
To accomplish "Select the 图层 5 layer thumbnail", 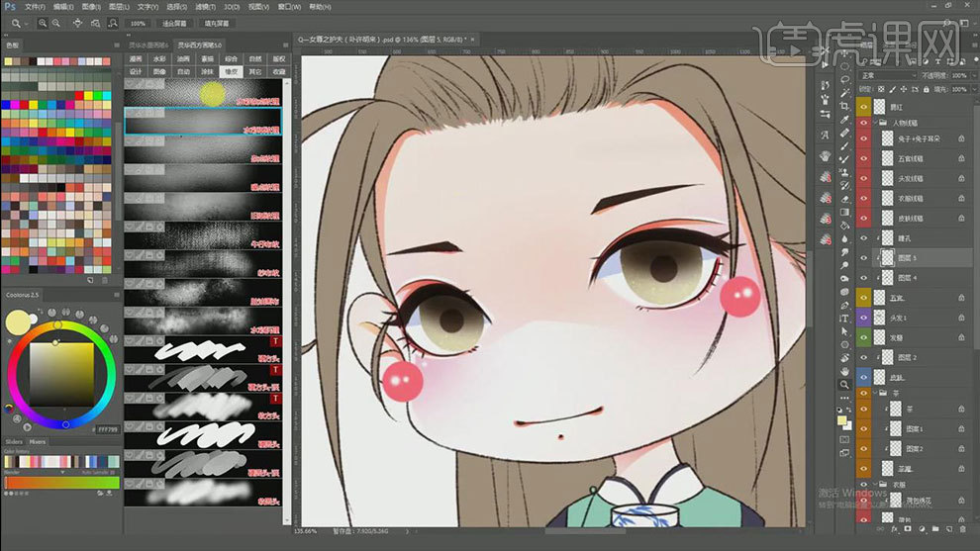I will tap(888, 258).
